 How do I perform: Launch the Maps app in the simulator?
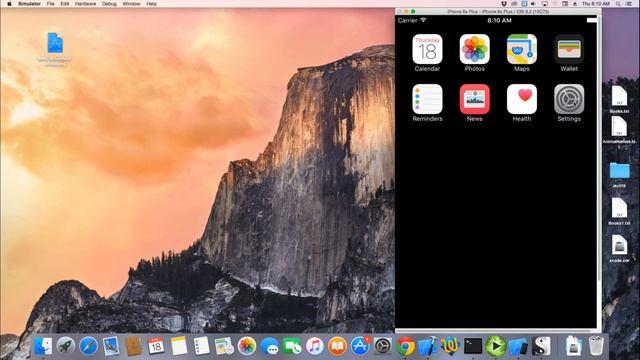[x=522, y=49]
